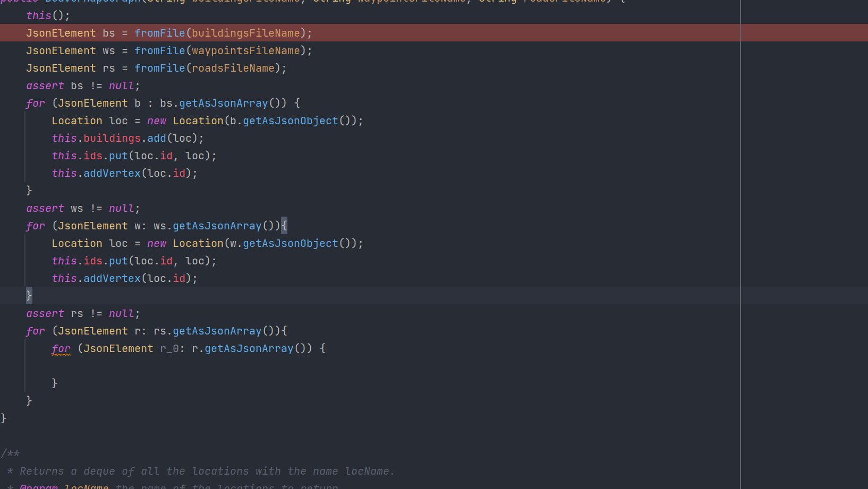This screenshot has height=489, width=868.
Task: Place cursor on empty line inside inner loop
Action: coord(159,366)
